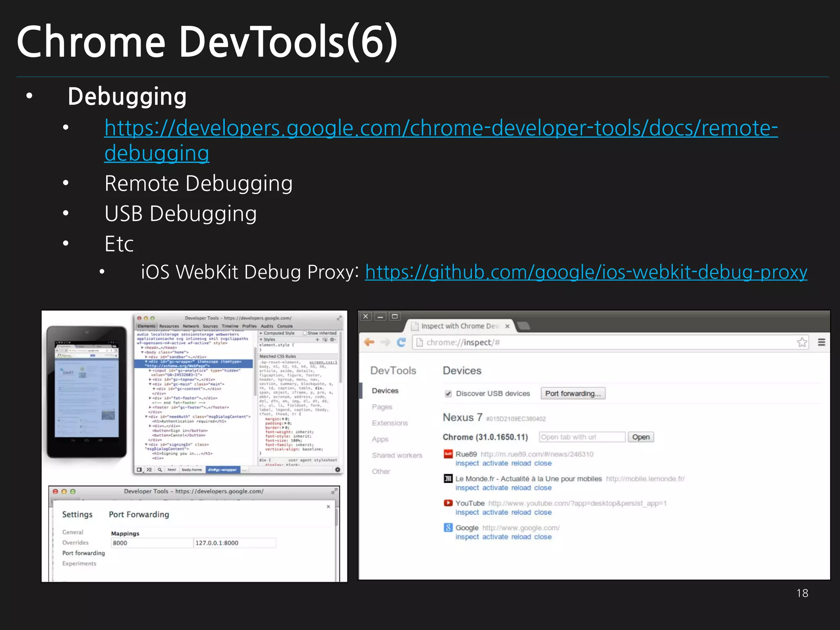Reload the chrome://inspect page
Viewport: 840px width, 630px height.
click(x=401, y=342)
